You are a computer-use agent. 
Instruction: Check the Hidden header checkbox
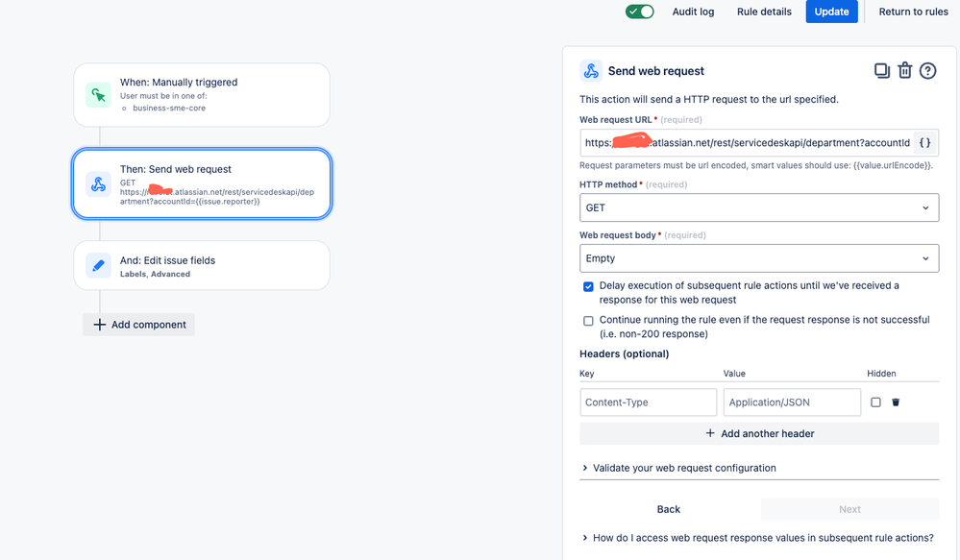875,402
